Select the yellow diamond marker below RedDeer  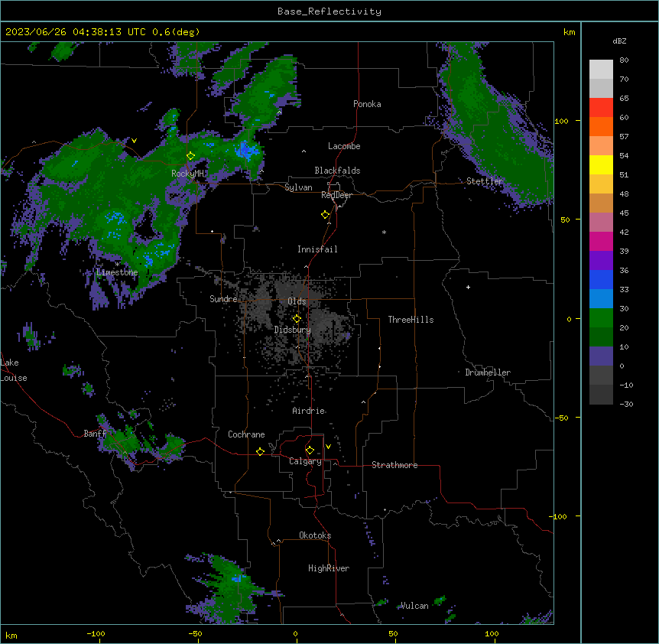click(x=326, y=215)
